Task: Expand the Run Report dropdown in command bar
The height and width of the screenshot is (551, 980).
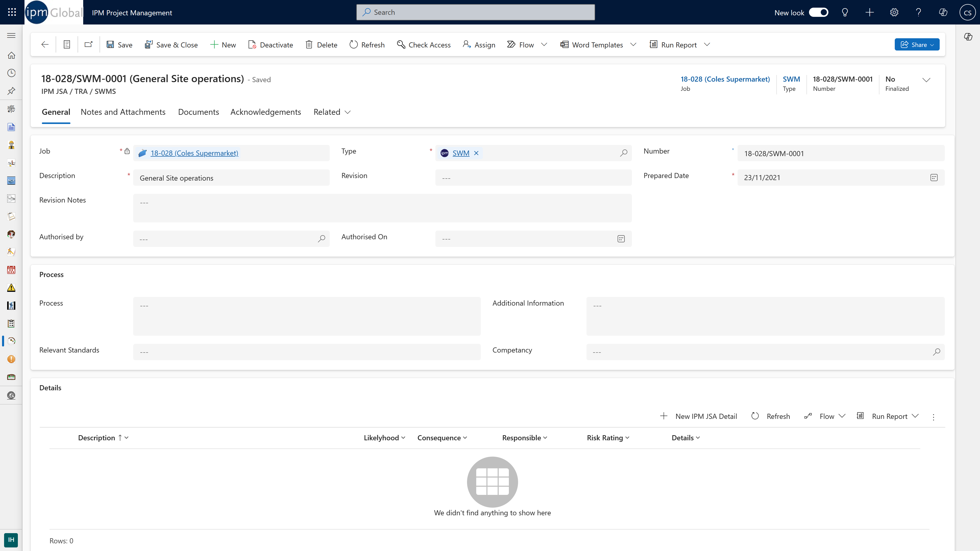Action: (x=707, y=44)
